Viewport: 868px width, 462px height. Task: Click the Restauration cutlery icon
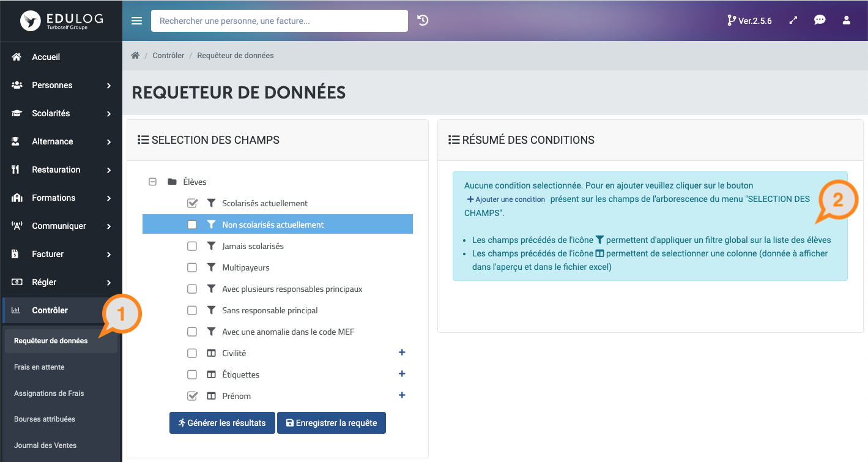tap(17, 170)
